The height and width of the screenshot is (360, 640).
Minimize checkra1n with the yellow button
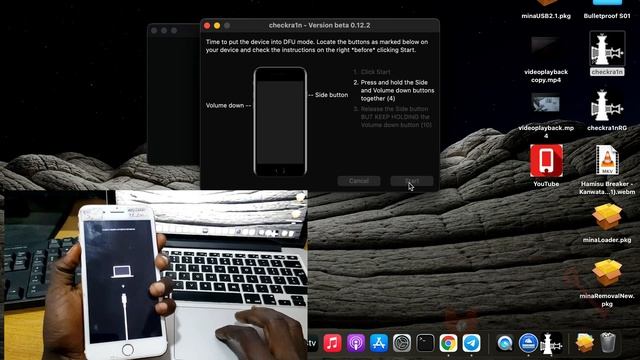point(217,26)
